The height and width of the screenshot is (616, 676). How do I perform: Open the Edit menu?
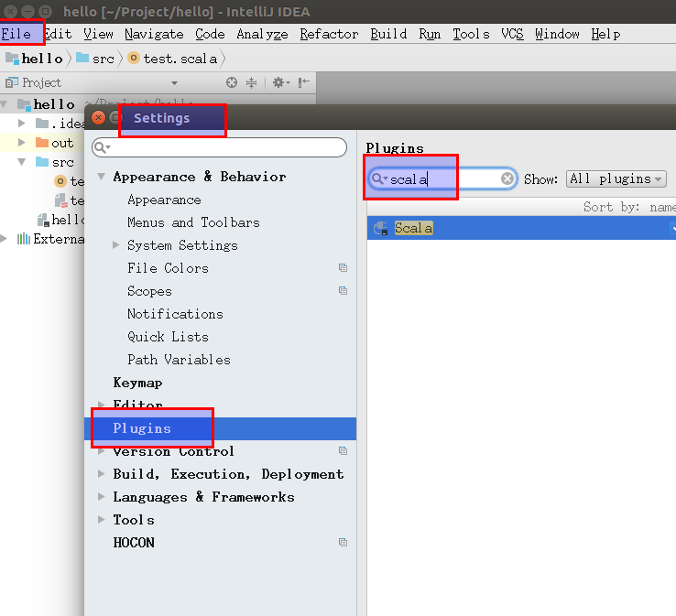coord(58,34)
